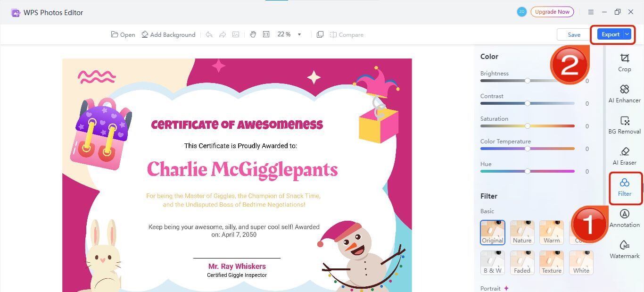The width and height of the screenshot is (644, 292).
Task: Click Add Background in the toolbar
Action: (168, 34)
